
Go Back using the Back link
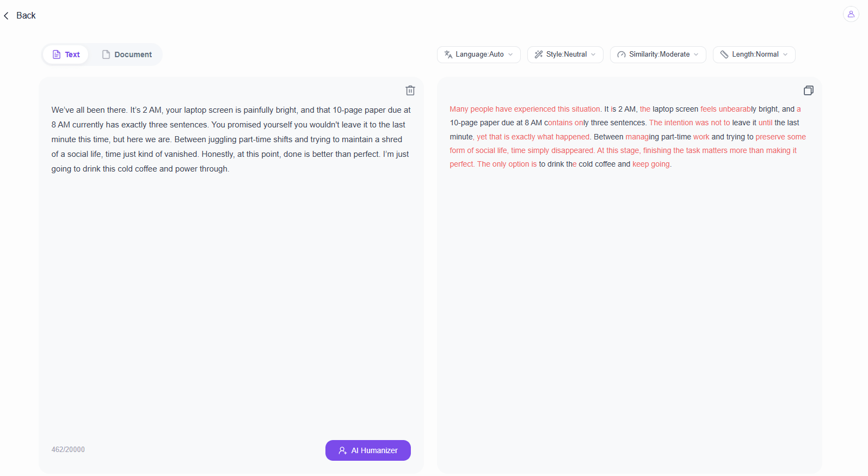click(20, 16)
